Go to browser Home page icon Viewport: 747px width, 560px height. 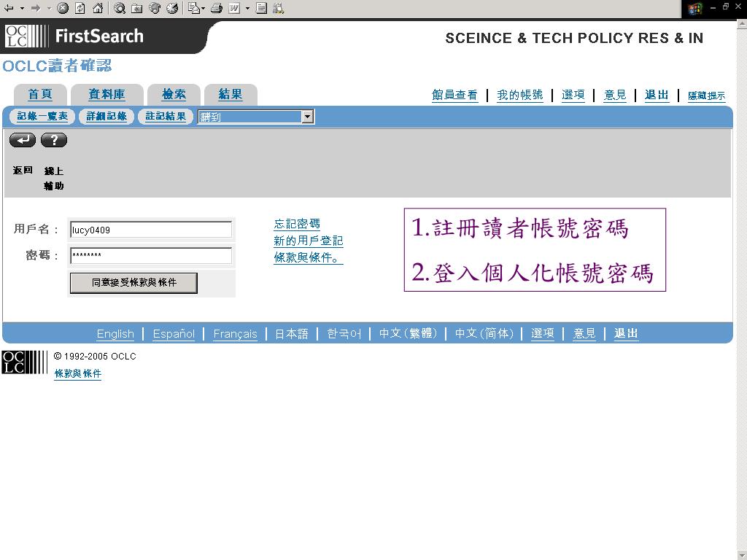[98, 8]
